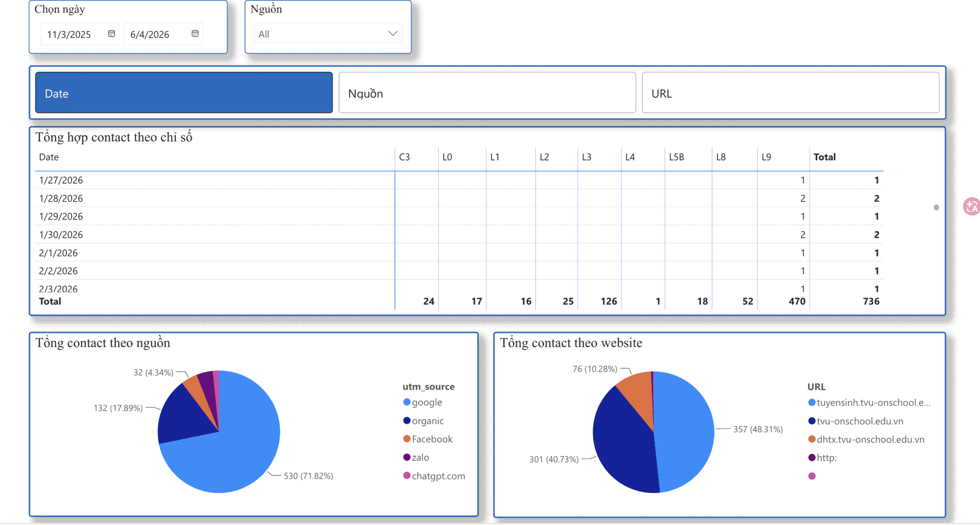This screenshot has height=525, width=980.
Task: Click the website pie label 301 (40.73%)
Action: tap(554, 459)
